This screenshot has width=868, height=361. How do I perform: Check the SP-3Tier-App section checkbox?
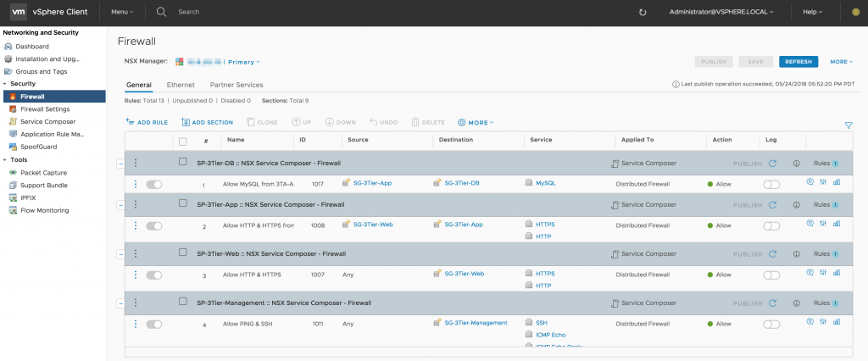pyautogui.click(x=183, y=204)
